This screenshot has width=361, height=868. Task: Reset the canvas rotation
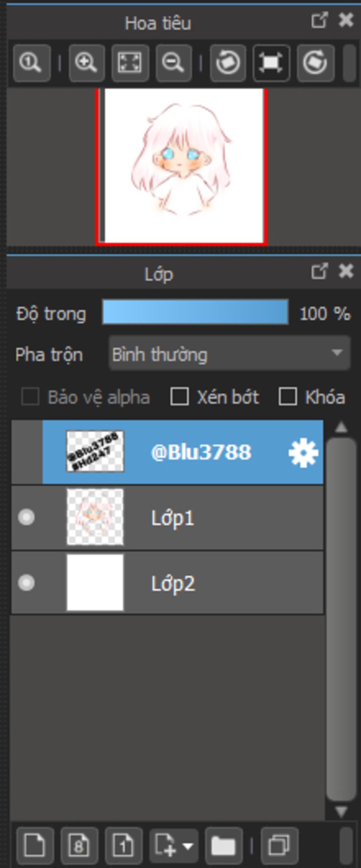(271, 63)
